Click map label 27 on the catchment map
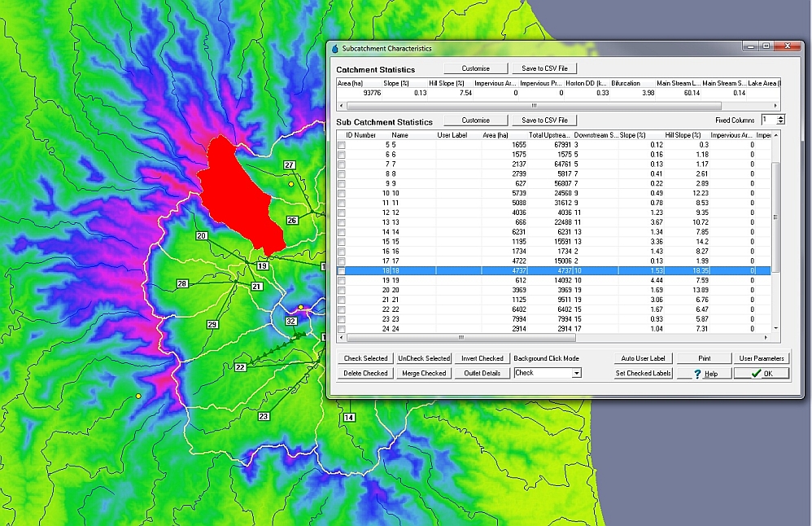 coord(289,165)
